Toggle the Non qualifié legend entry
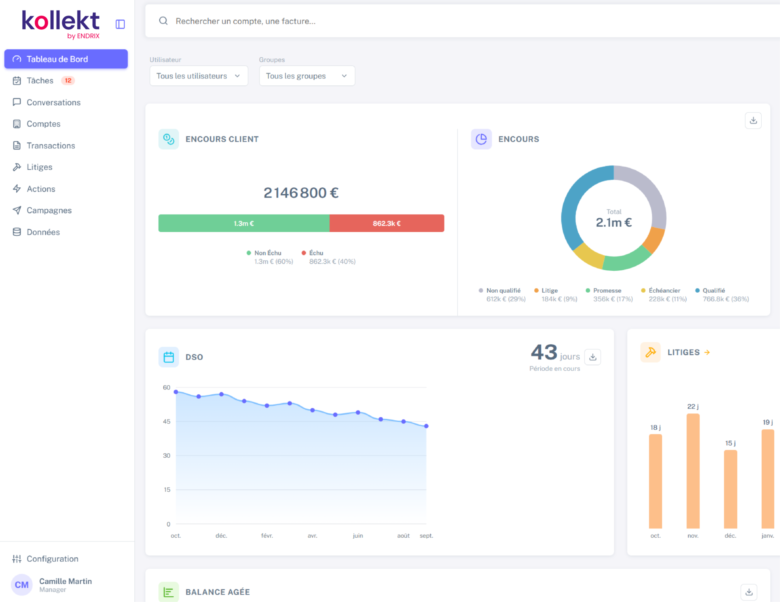Viewport: 780px width, 602px height. pyautogui.click(x=502, y=295)
